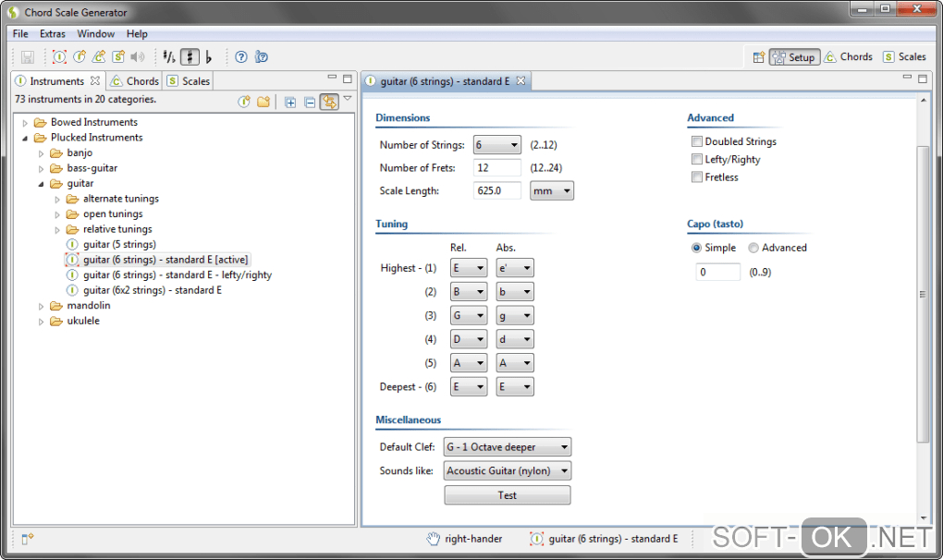Open the Help menu
The width and height of the screenshot is (943, 560).
point(137,33)
